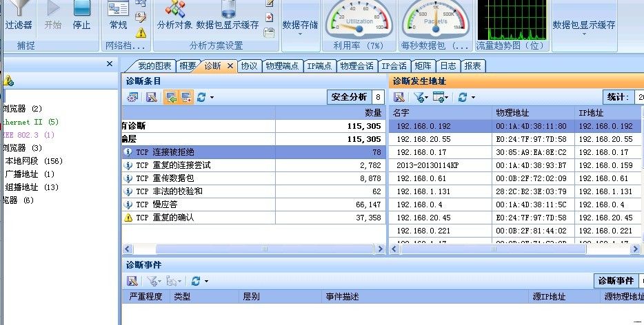644x325 pixels.
Task: Refresh the 诊断事件 list
Action: coord(196,281)
